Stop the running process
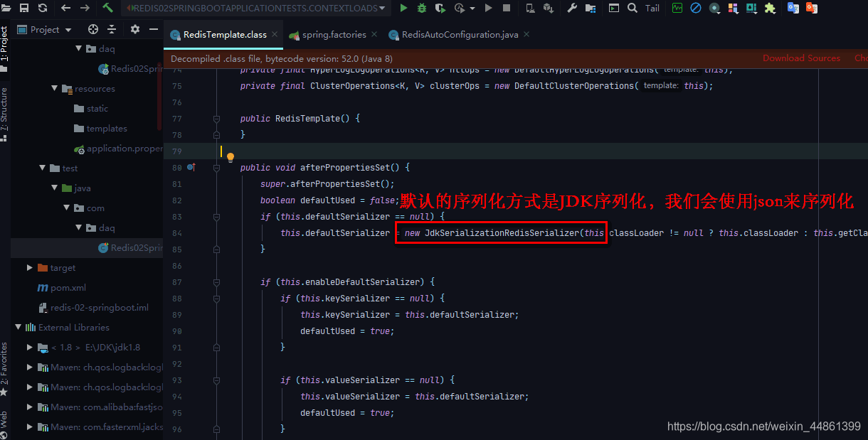The width and height of the screenshot is (868, 440). pyautogui.click(x=507, y=9)
